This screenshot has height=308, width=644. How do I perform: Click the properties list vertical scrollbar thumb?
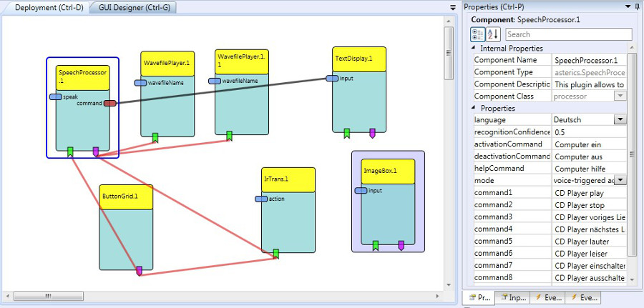click(632, 154)
